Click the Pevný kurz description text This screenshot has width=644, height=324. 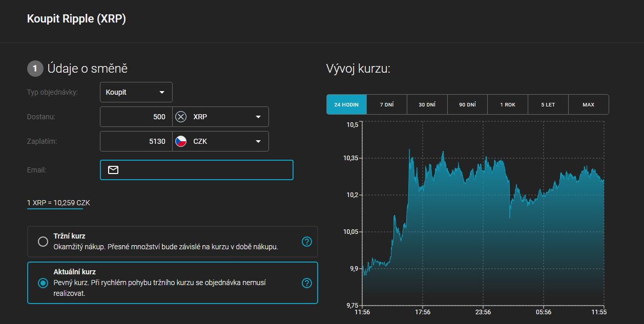click(x=160, y=288)
